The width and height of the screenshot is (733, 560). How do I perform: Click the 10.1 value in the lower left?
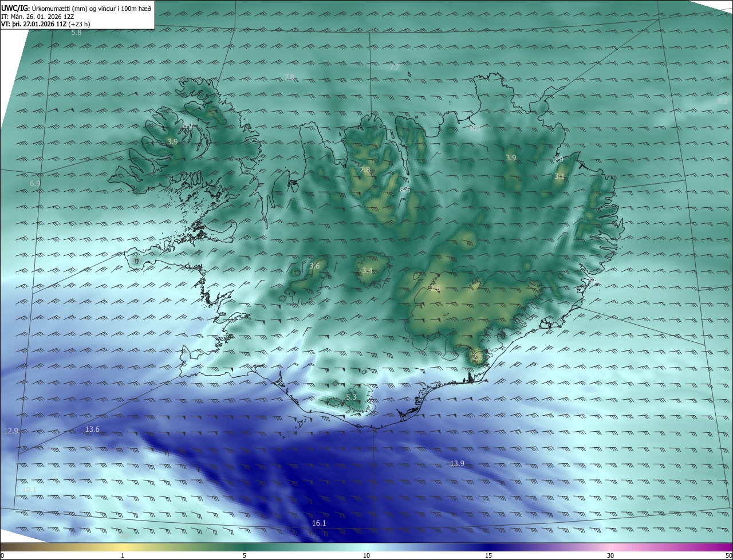point(29,490)
